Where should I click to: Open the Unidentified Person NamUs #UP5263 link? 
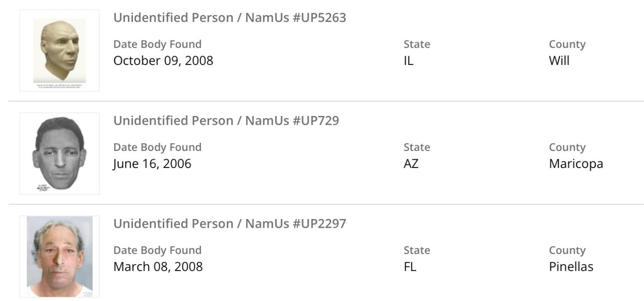tap(230, 18)
